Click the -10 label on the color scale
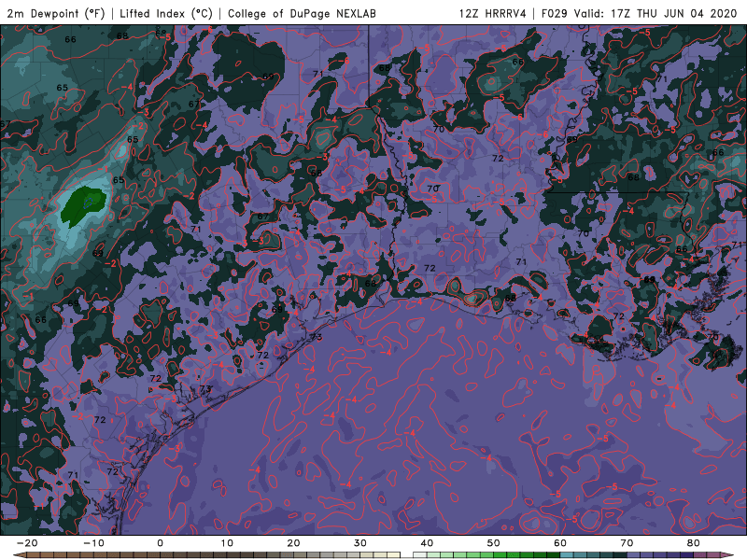Viewport: 747px width, 560px height. click(93, 543)
